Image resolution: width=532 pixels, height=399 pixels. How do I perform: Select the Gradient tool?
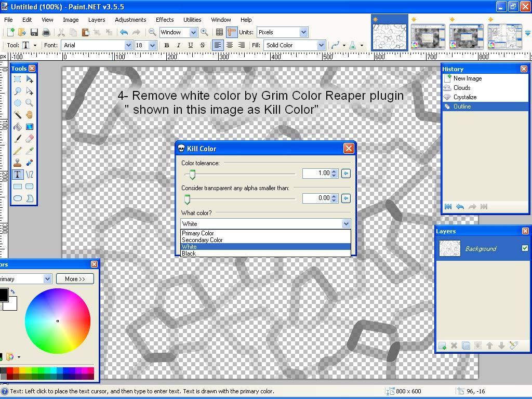(30, 127)
